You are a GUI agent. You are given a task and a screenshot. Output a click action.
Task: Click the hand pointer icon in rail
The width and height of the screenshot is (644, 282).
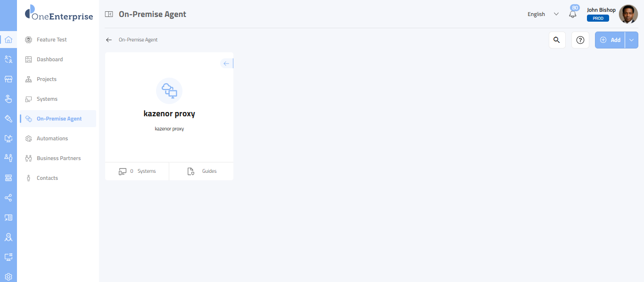coord(8,99)
